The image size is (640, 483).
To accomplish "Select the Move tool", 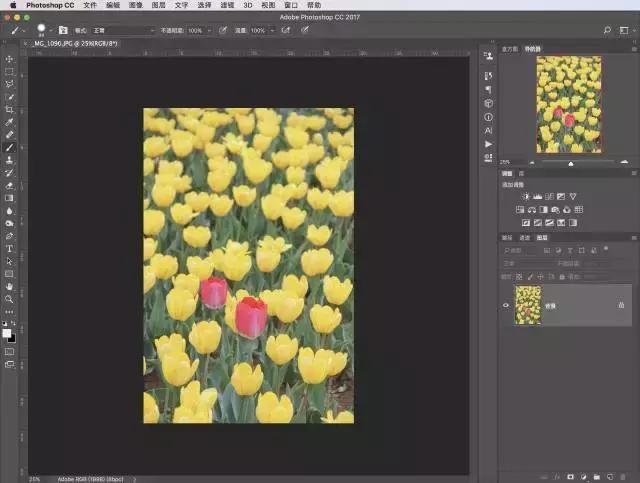I will [x=9, y=59].
